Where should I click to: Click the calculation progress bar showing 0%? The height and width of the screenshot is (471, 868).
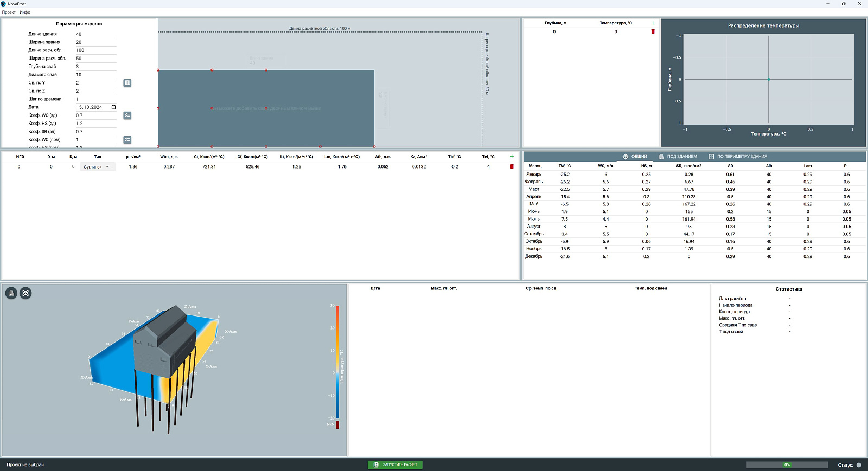tap(787, 465)
